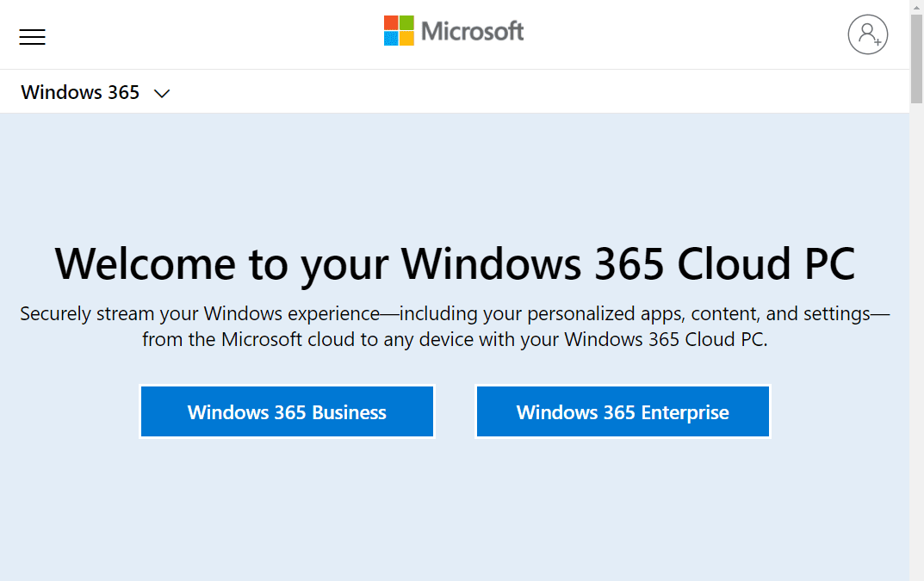Click the person silhouette in the account icon

click(x=866, y=34)
